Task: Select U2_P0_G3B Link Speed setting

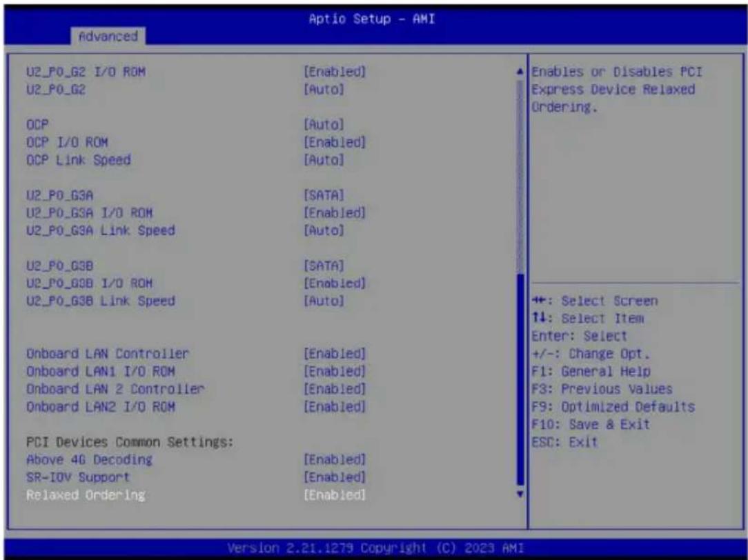Action: tap(101, 301)
